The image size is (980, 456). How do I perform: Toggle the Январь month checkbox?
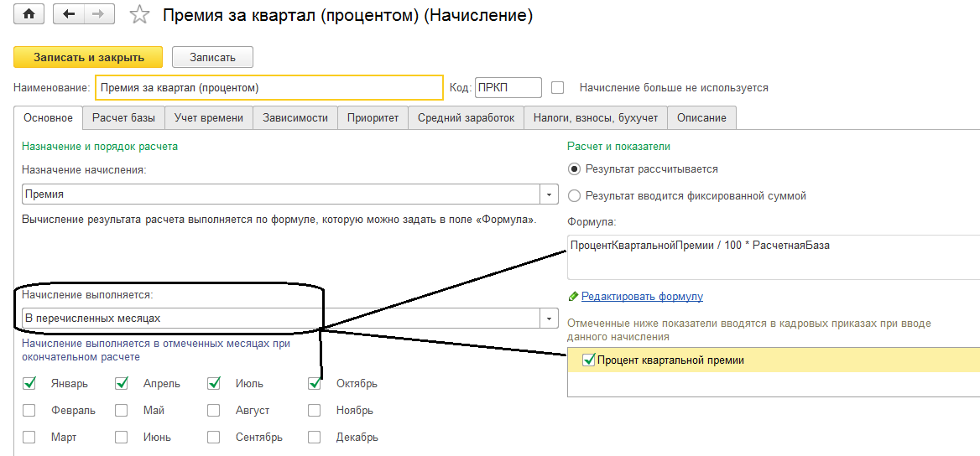[30, 384]
